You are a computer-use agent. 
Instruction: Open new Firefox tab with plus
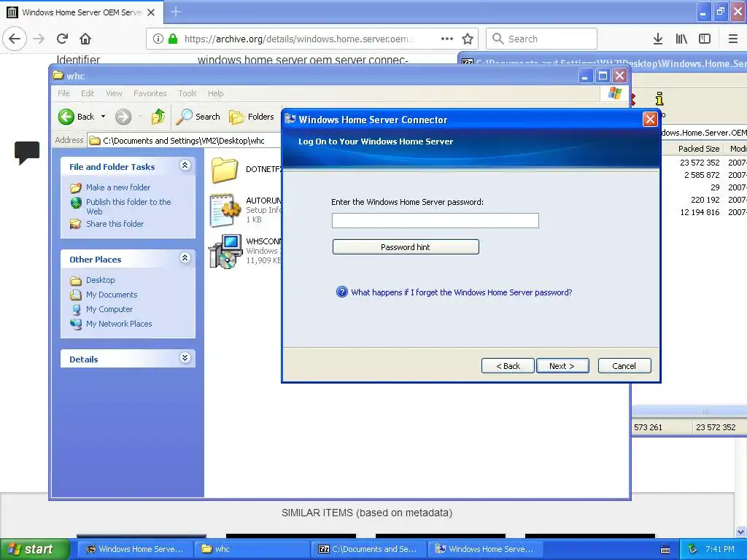point(175,12)
